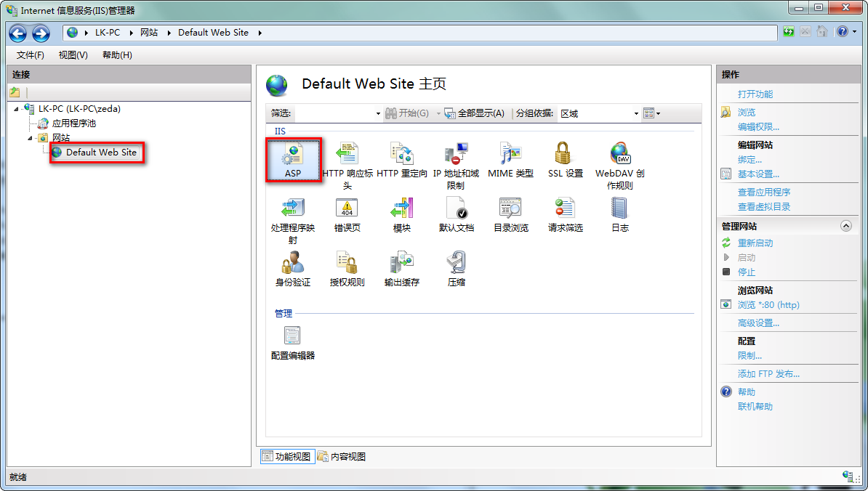The height and width of the screenshot is (491, 868).
Task: Open IP 地址和域限制 feature
Action: pos(456,166)
